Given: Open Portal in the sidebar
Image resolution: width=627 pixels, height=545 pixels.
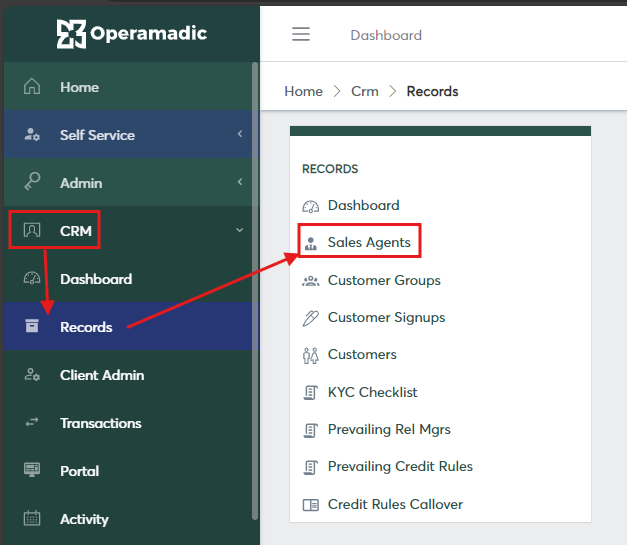Looking at the screenshot, I should click(132, 470).
